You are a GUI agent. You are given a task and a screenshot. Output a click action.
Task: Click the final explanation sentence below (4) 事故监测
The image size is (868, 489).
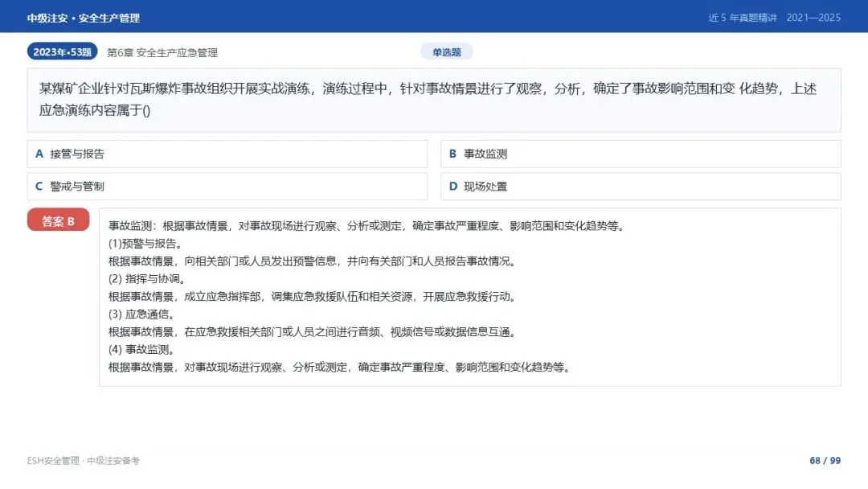pos(341,368)
